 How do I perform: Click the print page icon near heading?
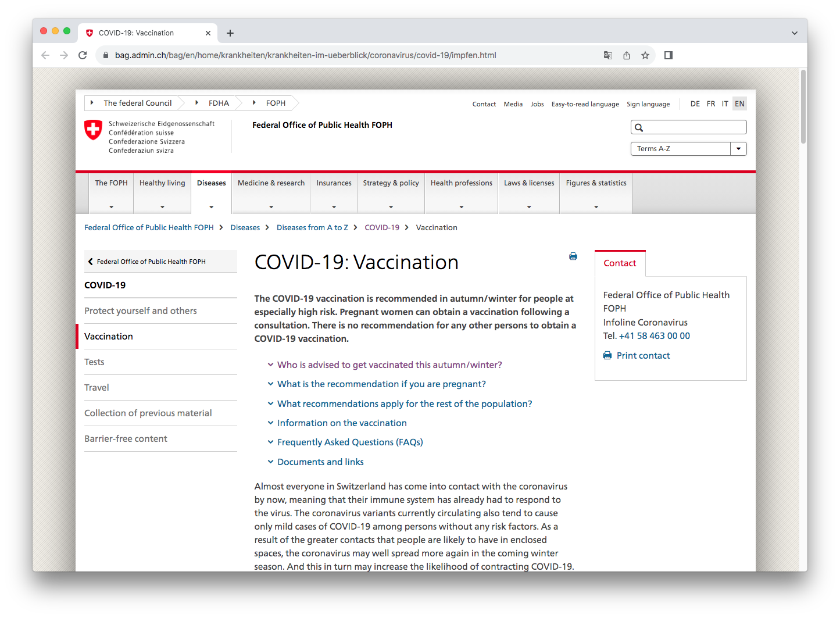click(573, 256)
